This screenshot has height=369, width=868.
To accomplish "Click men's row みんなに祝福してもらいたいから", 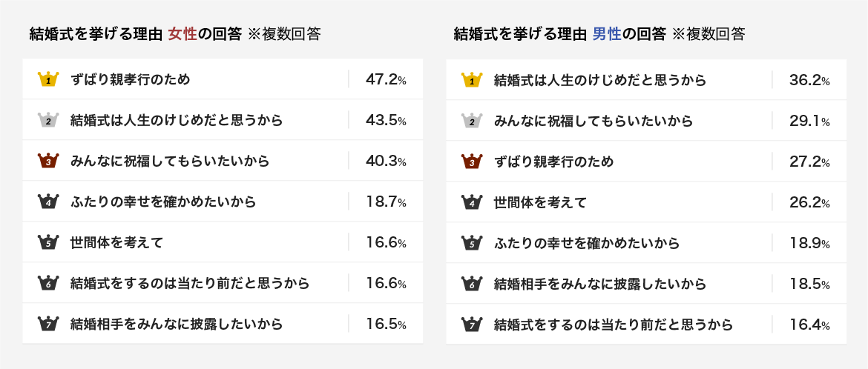I will [646, 121].
